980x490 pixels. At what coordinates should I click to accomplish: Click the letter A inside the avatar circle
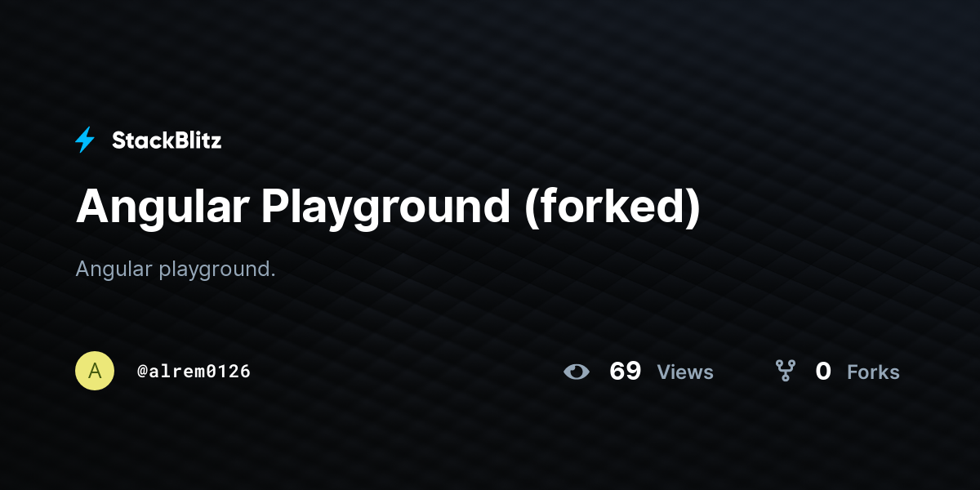coord(95,372)
